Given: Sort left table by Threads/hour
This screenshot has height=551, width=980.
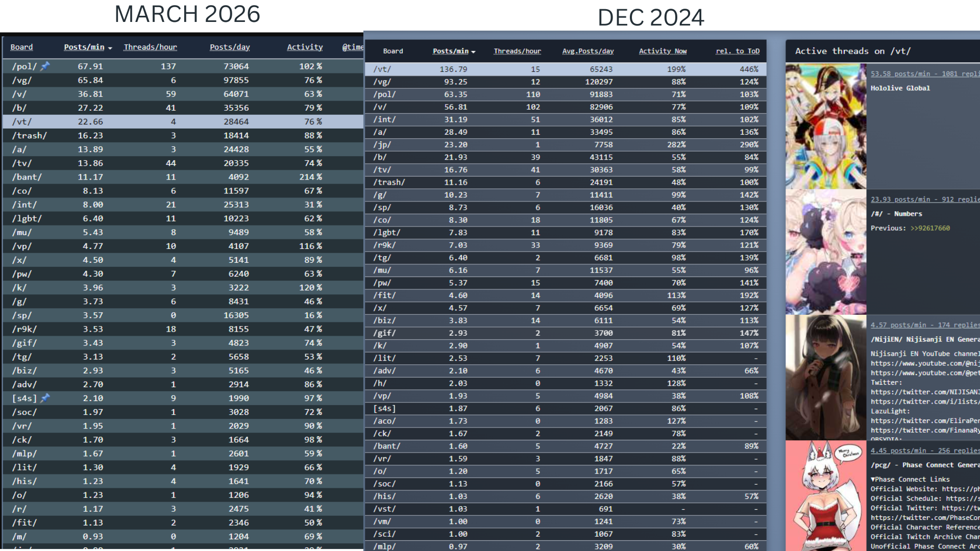Looking at the screenshot, I should click(x=150, y=47).
